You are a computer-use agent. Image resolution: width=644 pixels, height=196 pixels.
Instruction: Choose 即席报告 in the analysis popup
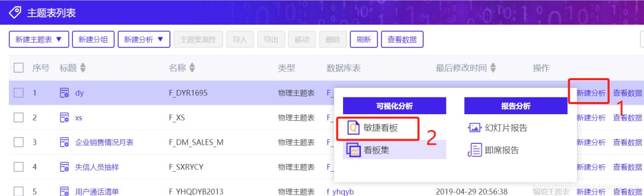coord(502,150)
